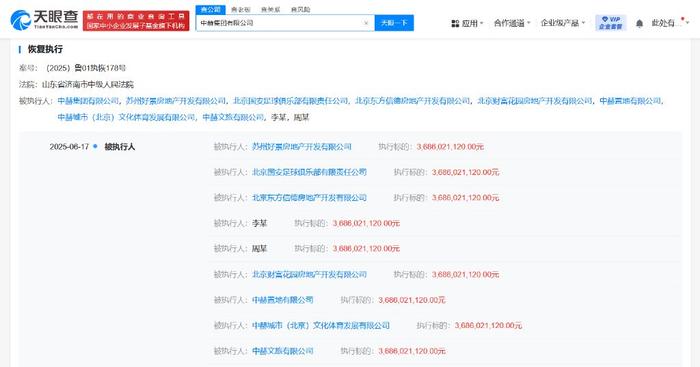Viewport: 700px width, 367px height.
Task: Click the blue timeline dot beside 2025-06-17
Action: (x=95, y=146)
